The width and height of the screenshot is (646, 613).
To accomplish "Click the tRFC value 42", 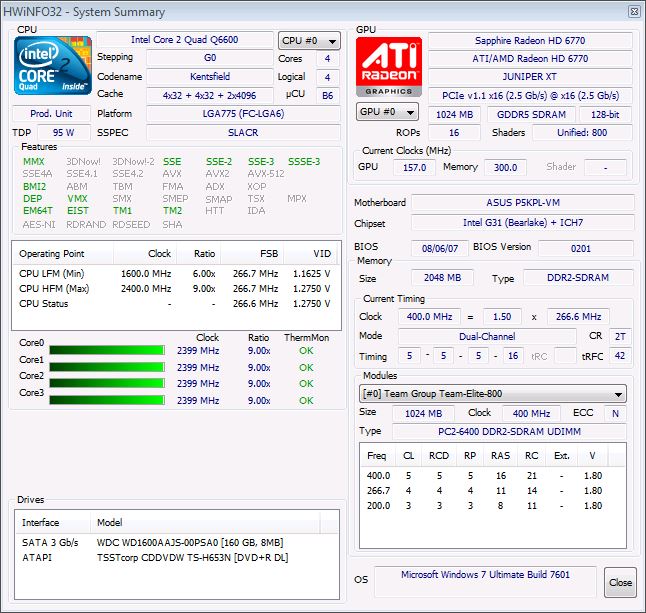I will pyautogui.click(x=620, y=356).
